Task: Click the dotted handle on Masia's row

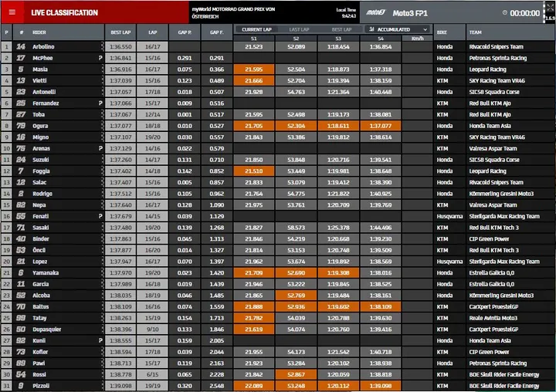Action: point(103,69)
